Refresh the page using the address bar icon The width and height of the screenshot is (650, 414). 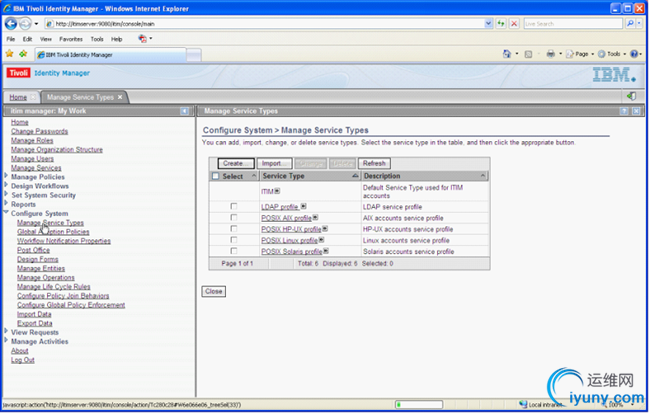[501, 24]
